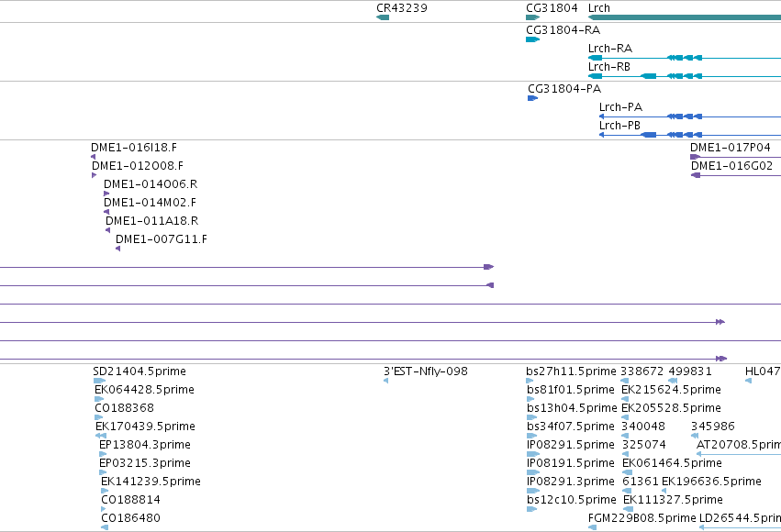The height and width of the screenshot is (532, 781).
Task: Click the CO188368 EST label
Action: [x=125, y=407]
